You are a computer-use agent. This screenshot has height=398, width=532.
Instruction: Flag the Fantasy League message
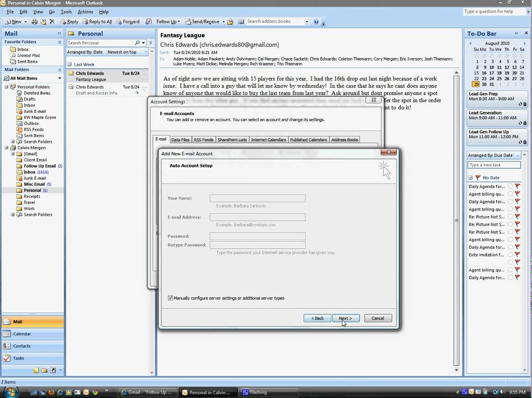point(144,74)
